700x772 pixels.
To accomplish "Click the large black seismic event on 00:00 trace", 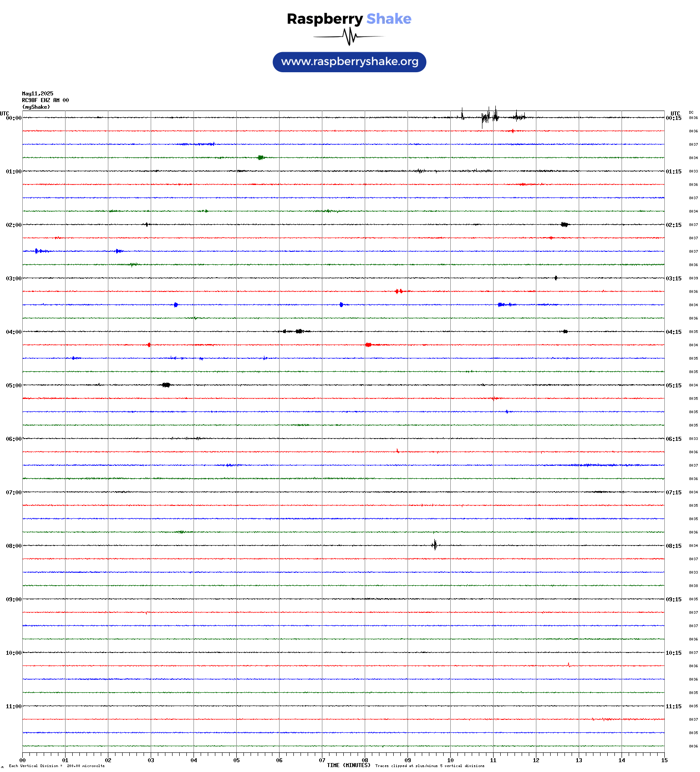I will (490, 118).
